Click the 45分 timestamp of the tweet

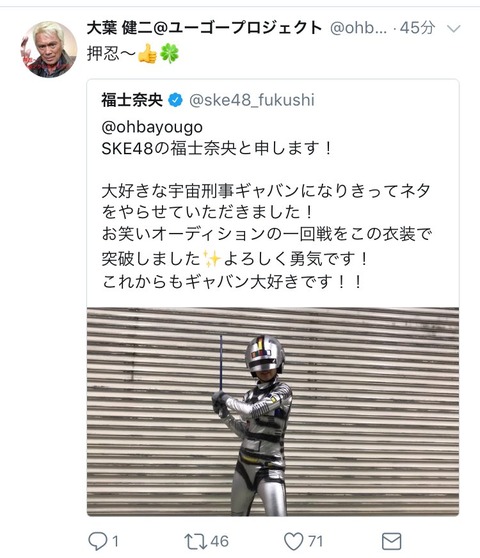[417, 28]
